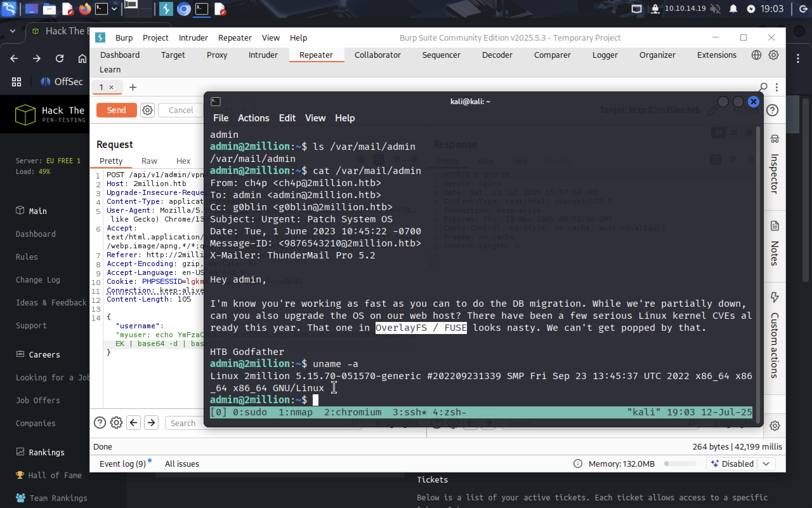Open the terminal File menu
This screenshot has height=508, width=812.
[x=220, y=118]
